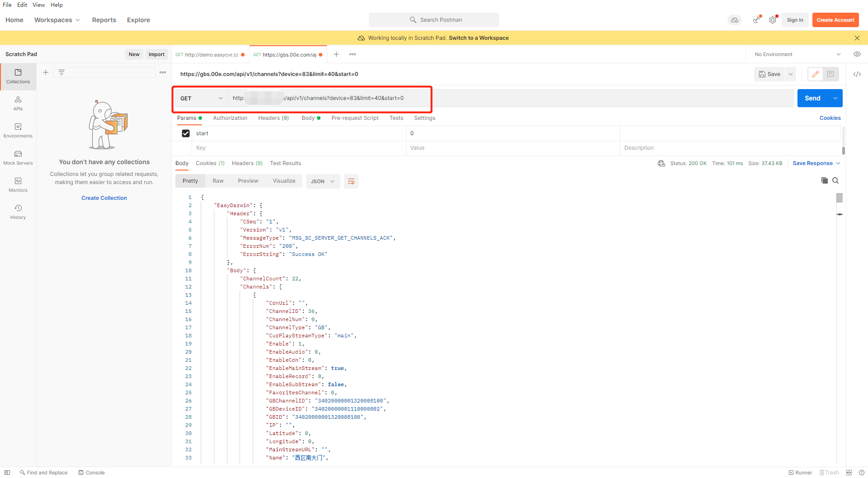Open the Edit menu

(22, 5)
